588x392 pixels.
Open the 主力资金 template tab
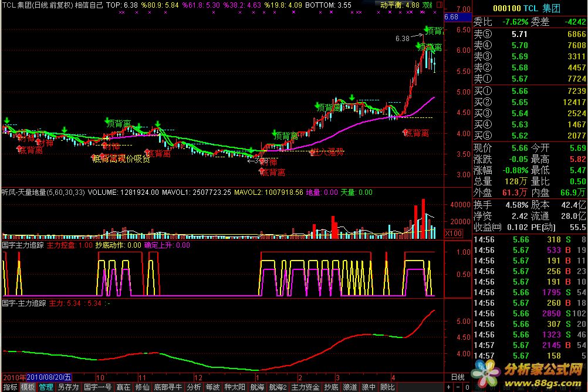305,387
